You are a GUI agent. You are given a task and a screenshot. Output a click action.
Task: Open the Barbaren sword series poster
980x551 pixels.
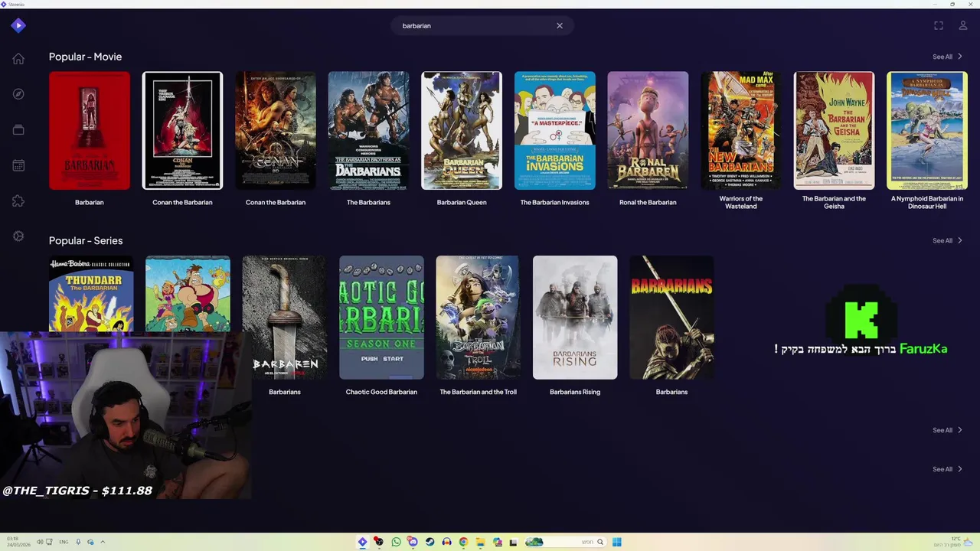coord(285,318)
